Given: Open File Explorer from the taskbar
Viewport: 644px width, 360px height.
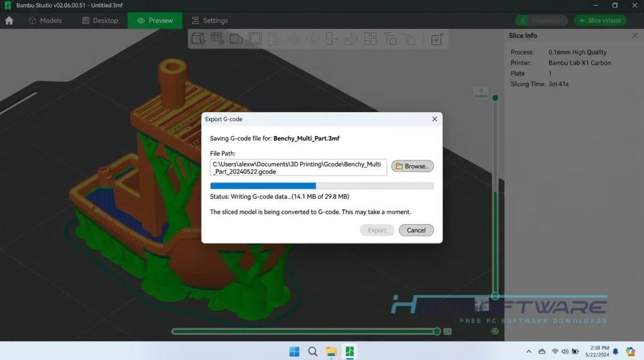Looking at the screenshot, I should click(331, 352).
